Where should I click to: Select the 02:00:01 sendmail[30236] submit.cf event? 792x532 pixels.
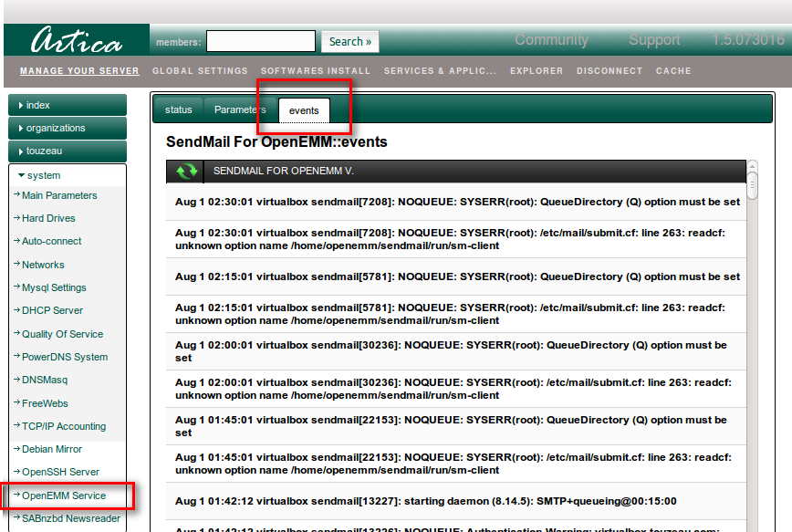(x=456, y=389)
